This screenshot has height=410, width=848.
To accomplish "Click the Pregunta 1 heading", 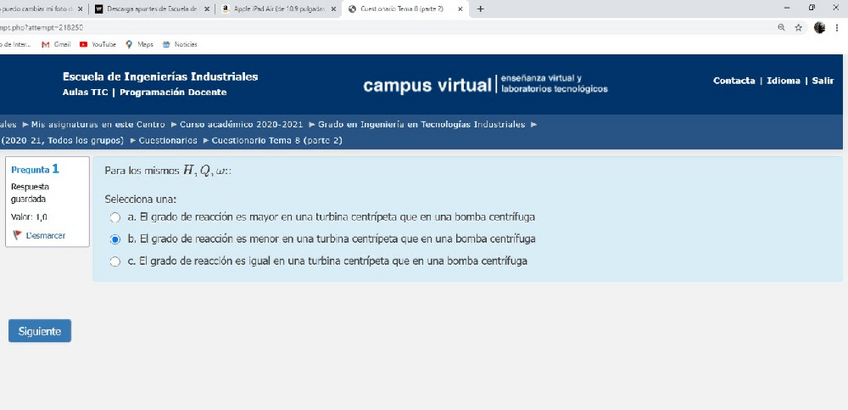I will tap(35, 169).
